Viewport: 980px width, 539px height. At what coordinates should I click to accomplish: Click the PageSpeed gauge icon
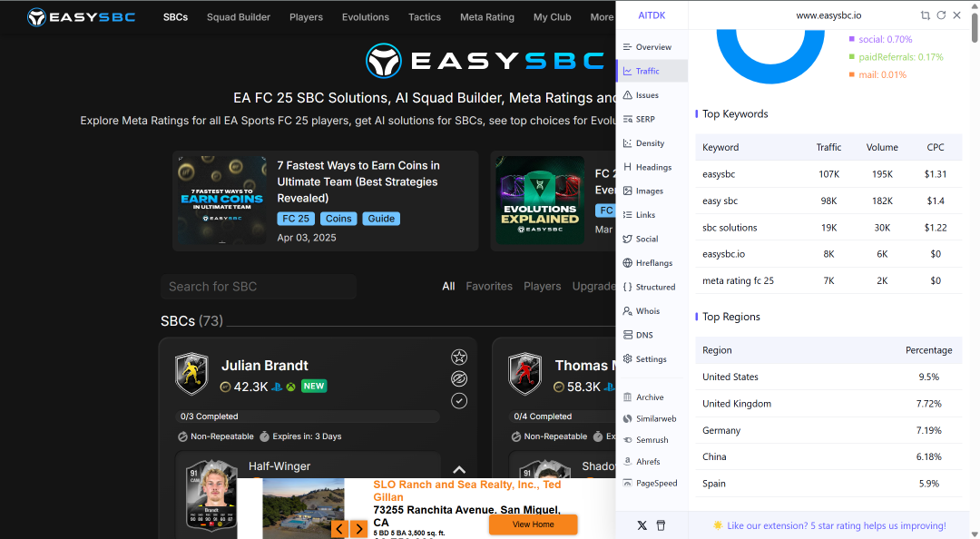pos(628,483)
